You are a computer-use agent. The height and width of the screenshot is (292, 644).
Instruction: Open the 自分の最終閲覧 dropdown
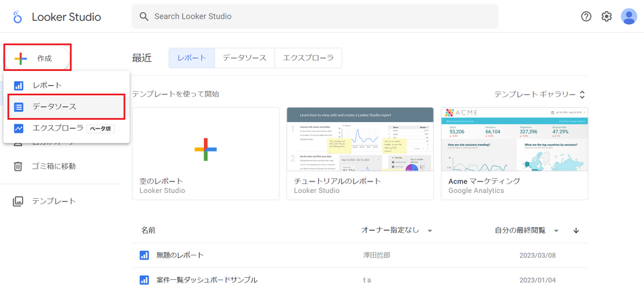tap(527, 230)
